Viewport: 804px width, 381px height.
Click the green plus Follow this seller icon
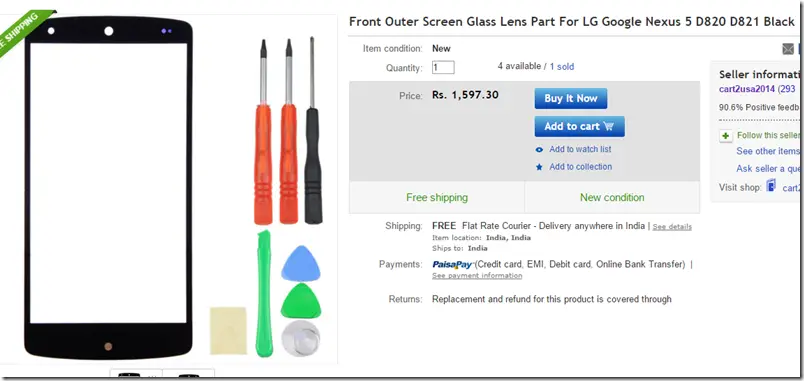point(726,136)
